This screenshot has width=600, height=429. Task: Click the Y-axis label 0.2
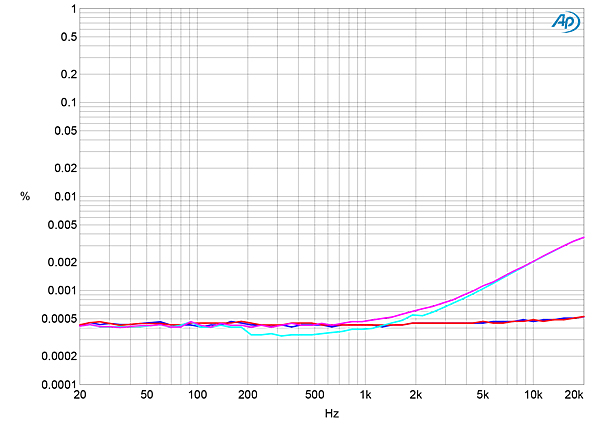(x=69, y=74)
